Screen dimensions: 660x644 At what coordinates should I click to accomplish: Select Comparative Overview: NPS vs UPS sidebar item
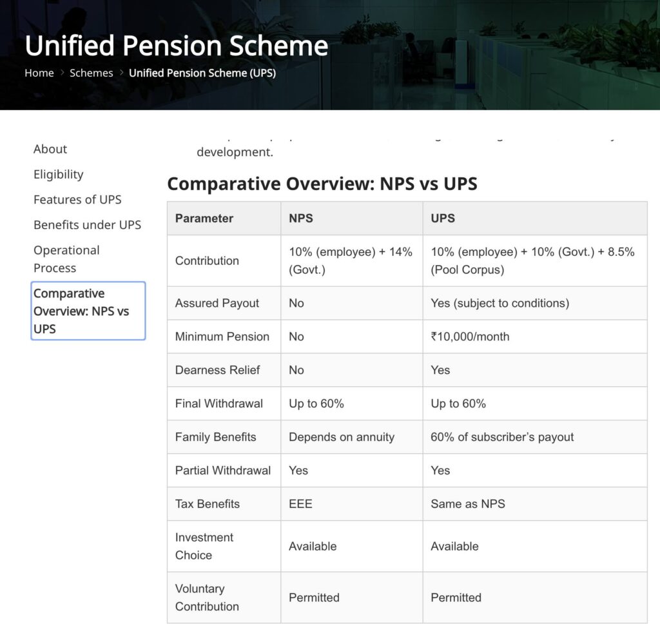pyautogui.click(x=88, y=311)
